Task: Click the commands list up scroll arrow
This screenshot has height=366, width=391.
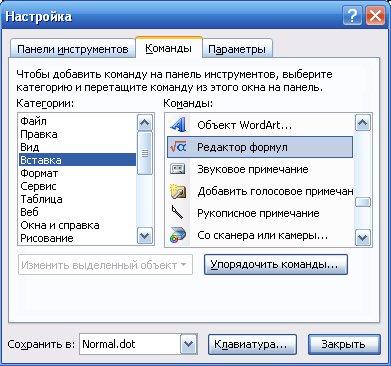Action: [362, 123]
